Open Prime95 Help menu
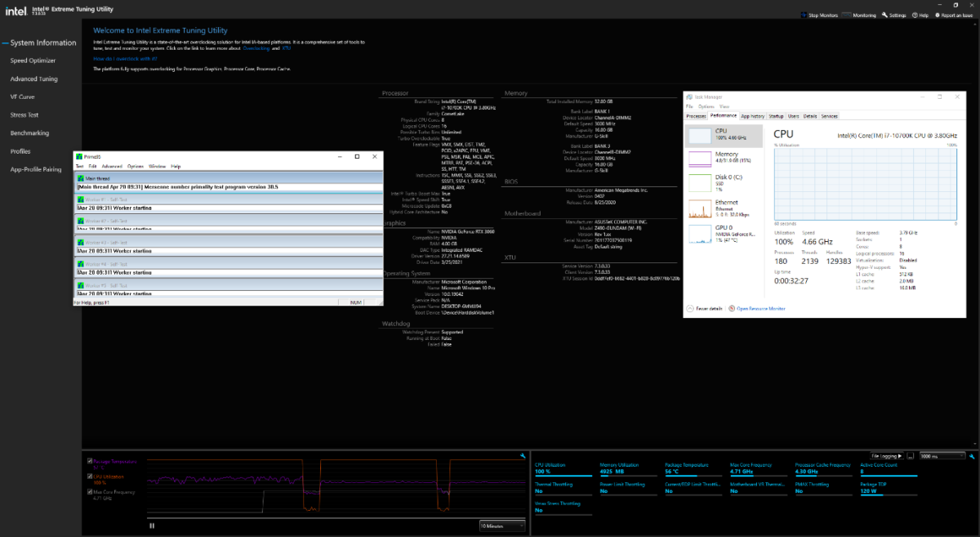The image size is (980, 537). pyautogui.click(x=176, y=166)
